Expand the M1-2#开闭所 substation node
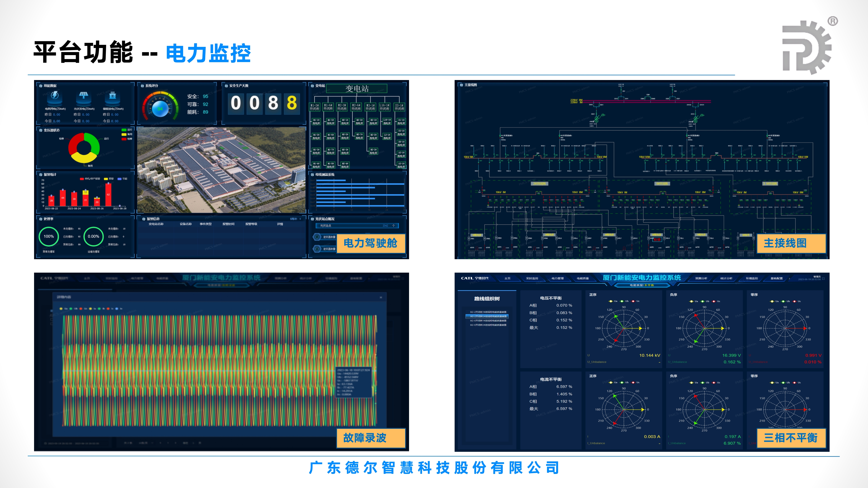Image resolution: width=868 pixels, height=488 pixels. pyautogui.click(x=314, y=107)
